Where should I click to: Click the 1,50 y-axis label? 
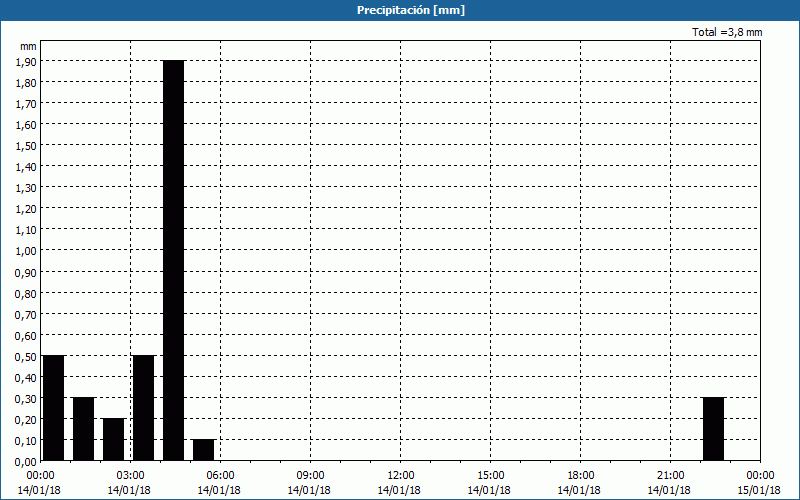pyautogui.click(x=26, y=146)
